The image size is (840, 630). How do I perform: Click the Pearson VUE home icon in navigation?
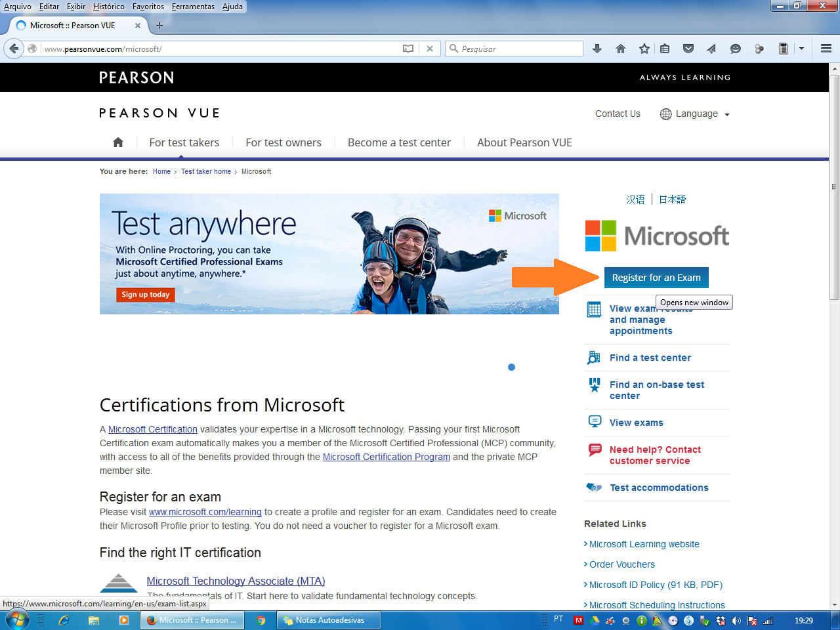tap(118, 142)
